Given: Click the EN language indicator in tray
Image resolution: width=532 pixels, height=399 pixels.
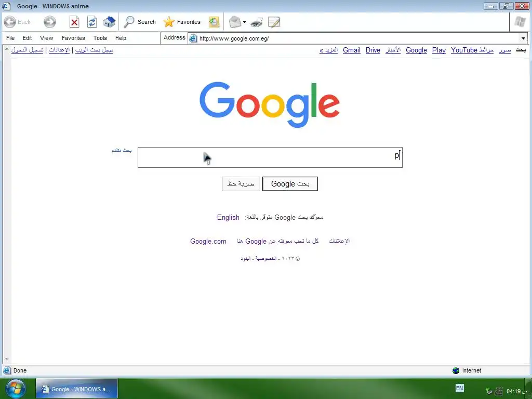Looking at the screenshot, I should [x=459, y=388].
